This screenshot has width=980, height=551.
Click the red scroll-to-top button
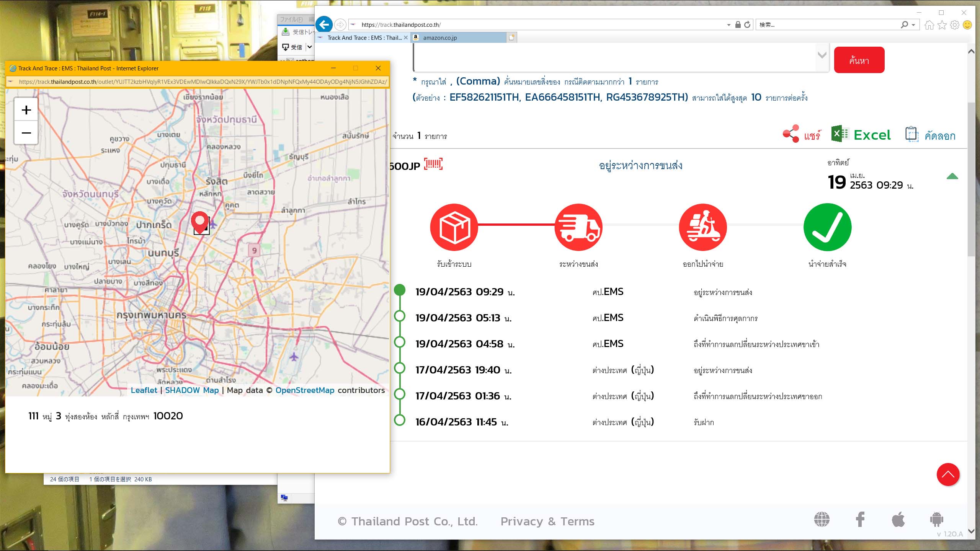coord(948,474)
